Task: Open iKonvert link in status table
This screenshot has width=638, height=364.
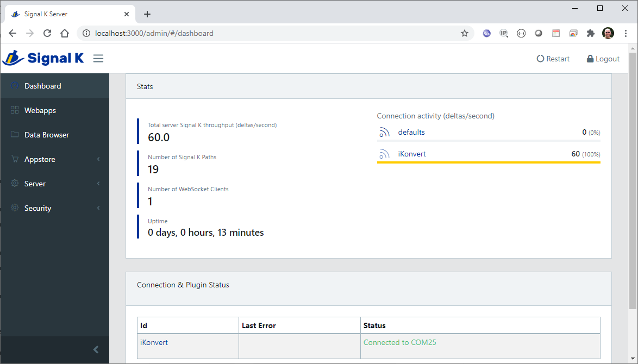Action: 154,343
